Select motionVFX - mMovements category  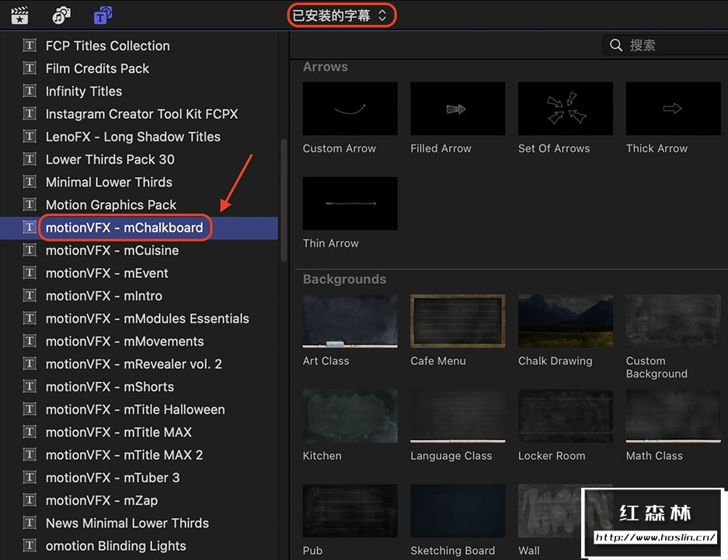[x=125, y=341]
